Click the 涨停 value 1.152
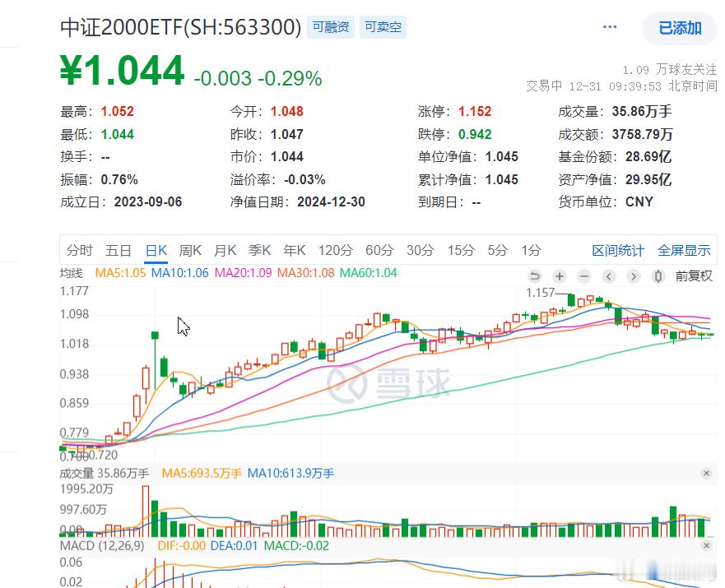The height and width of the screenshot is (588, 725). point(475,111)
